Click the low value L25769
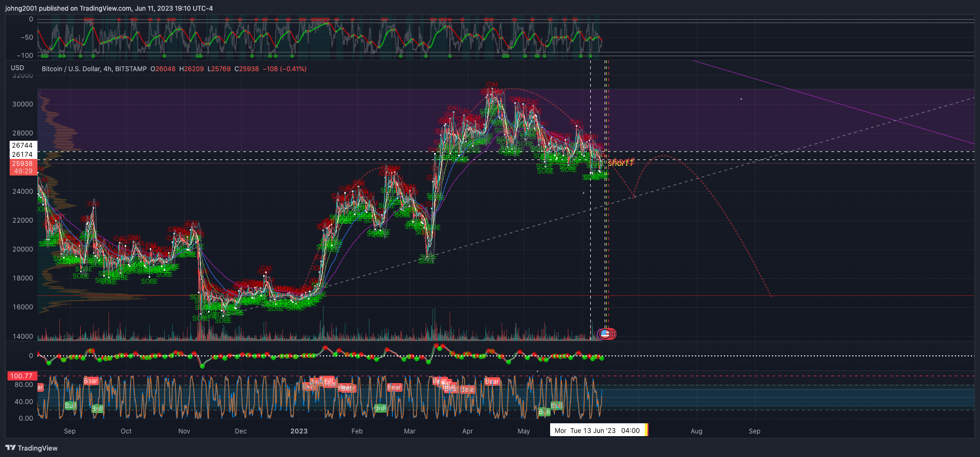The image size is (980, 457). tap(219, 69)
